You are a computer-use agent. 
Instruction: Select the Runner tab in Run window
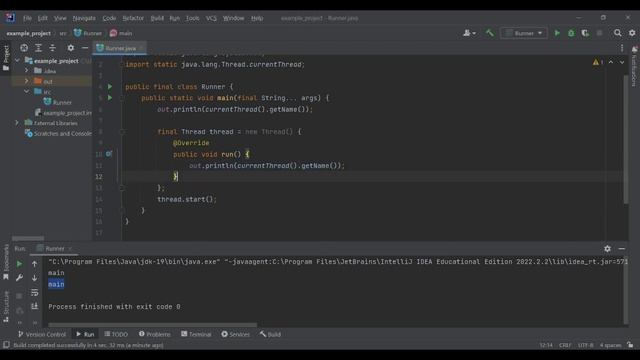55,249
